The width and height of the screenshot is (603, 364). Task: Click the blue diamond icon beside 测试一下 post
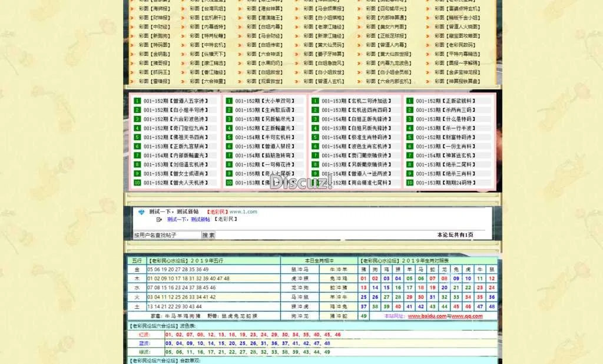pyautogui.click(x=141, y=212)
